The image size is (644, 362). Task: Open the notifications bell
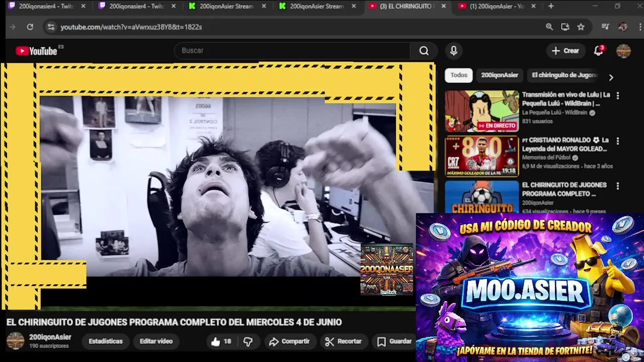click(x=598, y=51)
